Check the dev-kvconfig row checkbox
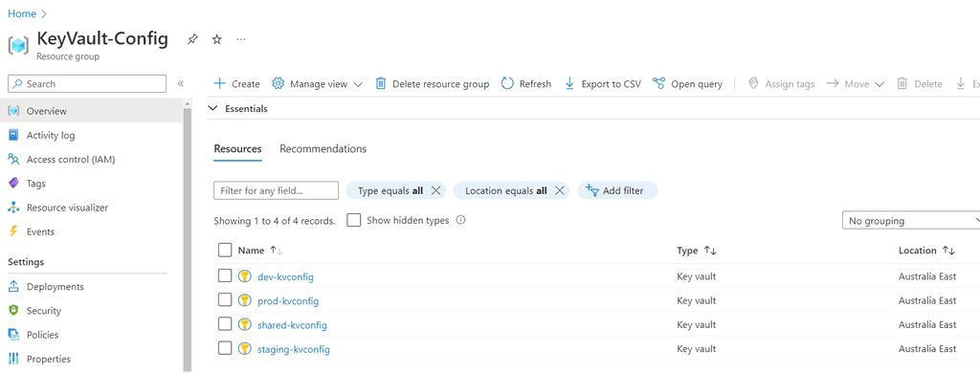 [225, 276]
